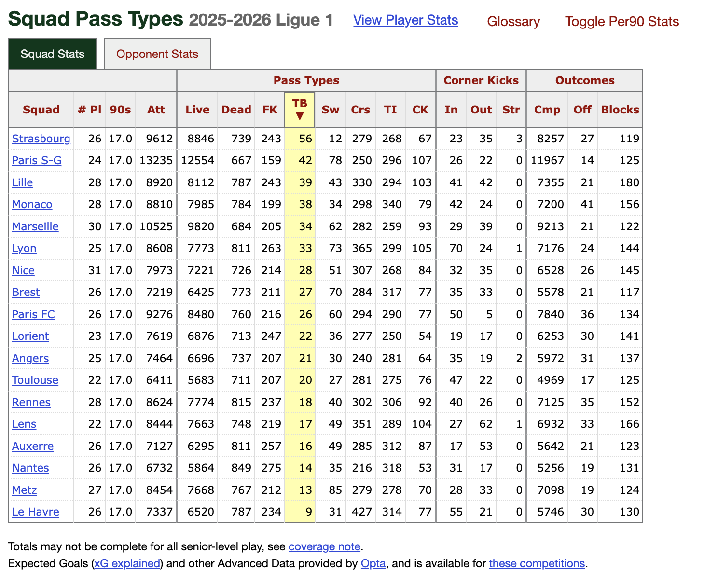
Task: Open the Glossary
Action: [513, 22]
